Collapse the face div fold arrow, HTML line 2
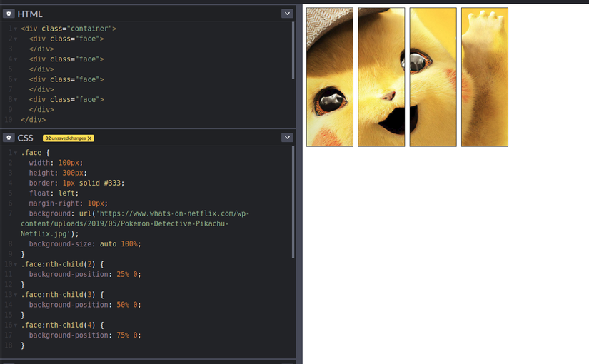The width and height of the screenshot is (589, 364). pos(16,39)
